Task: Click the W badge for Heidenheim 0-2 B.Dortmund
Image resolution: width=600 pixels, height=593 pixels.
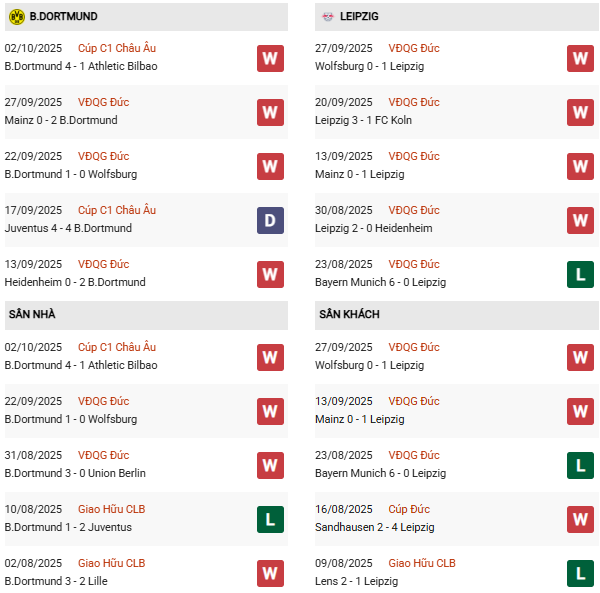Action: (270, 274)
